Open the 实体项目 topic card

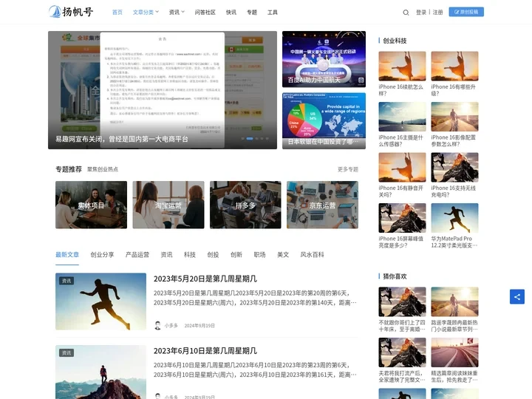click(x=92, y=205)
